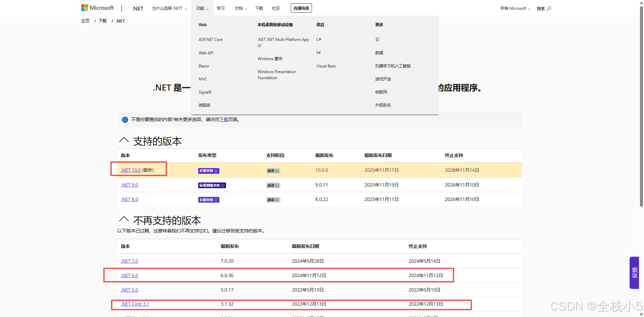This screenshot has height=317, width=644.
Task: Open the .NET 10.0 version link
Action: (x=131, y=170)
